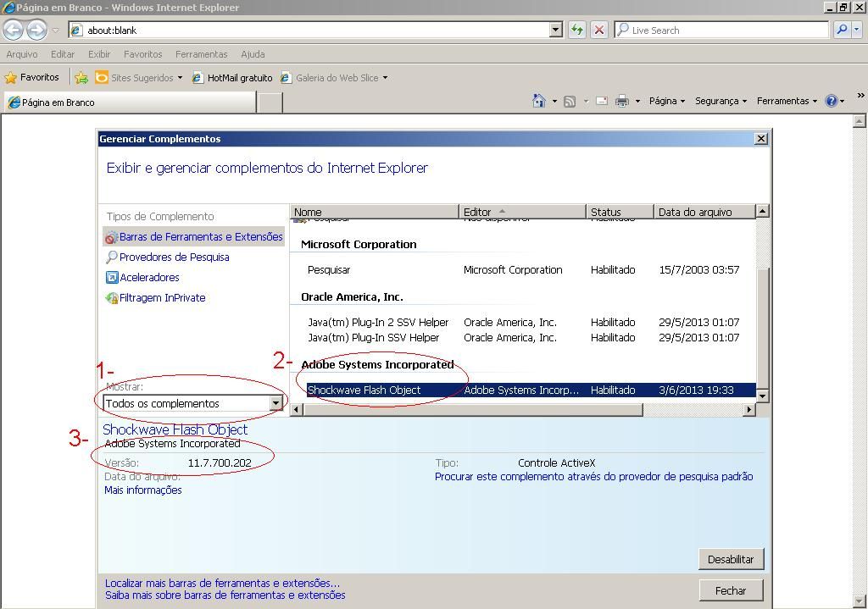The height and width of the screenshot is (609, 868).
Task: Sort the list by Nome column header
Action: [x=374, y=212]
